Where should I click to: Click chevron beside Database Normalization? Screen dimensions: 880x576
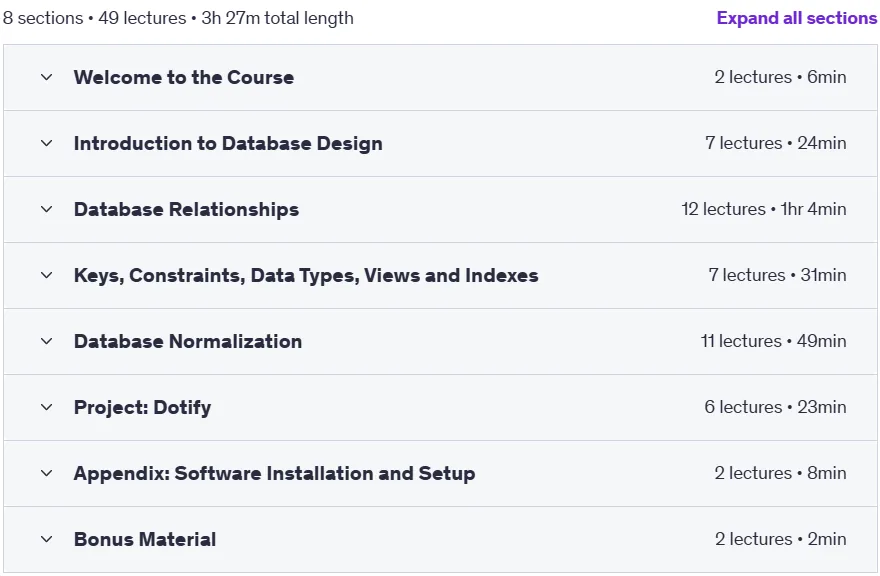point(47,341)
